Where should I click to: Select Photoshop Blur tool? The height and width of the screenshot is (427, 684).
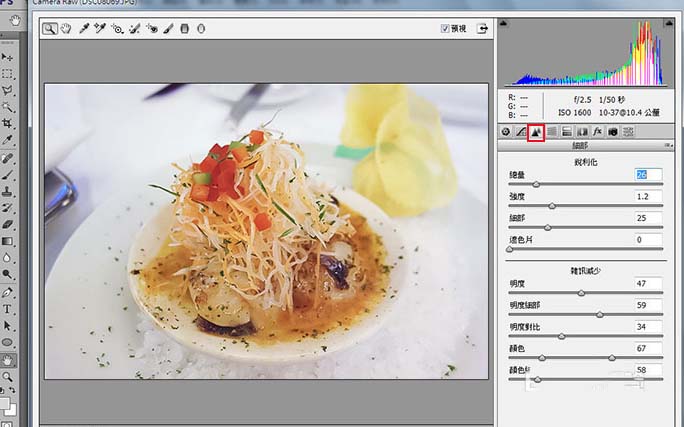point(7,258)
